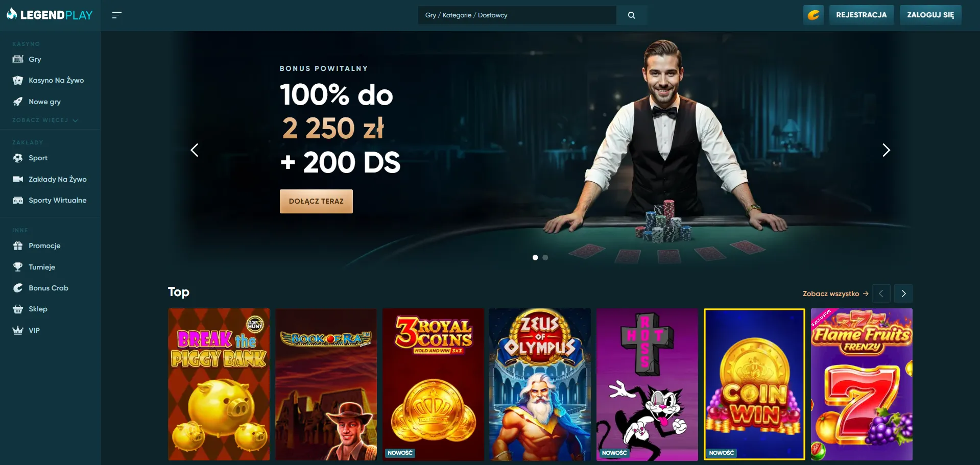Click the Turnieje trophy icon
The width and height of the screenshot is (980, 465).
(18, 267)
